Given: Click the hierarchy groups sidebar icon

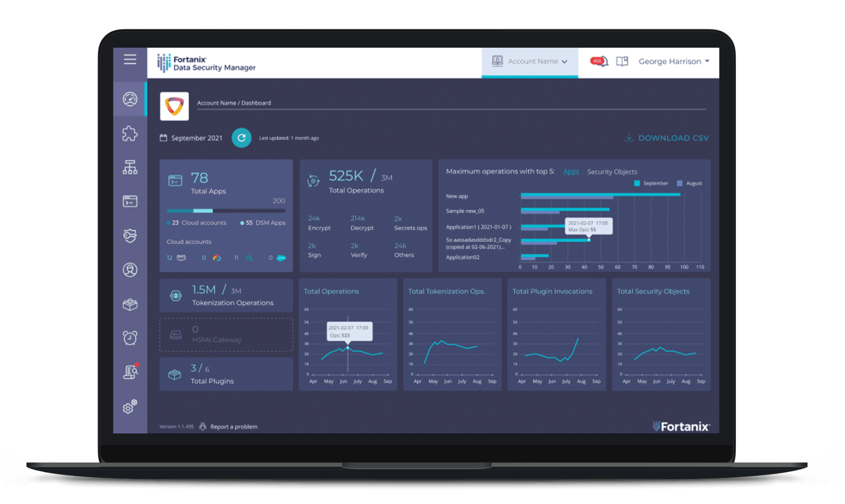Looking at the screenshot, I should pyautogui.click(x=130, y=168).
